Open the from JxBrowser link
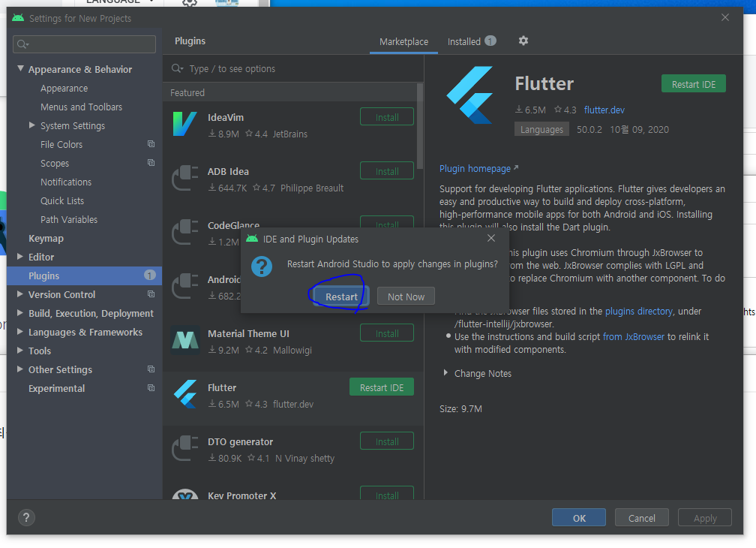The image size is (756, 548). [x=634, y=337]
